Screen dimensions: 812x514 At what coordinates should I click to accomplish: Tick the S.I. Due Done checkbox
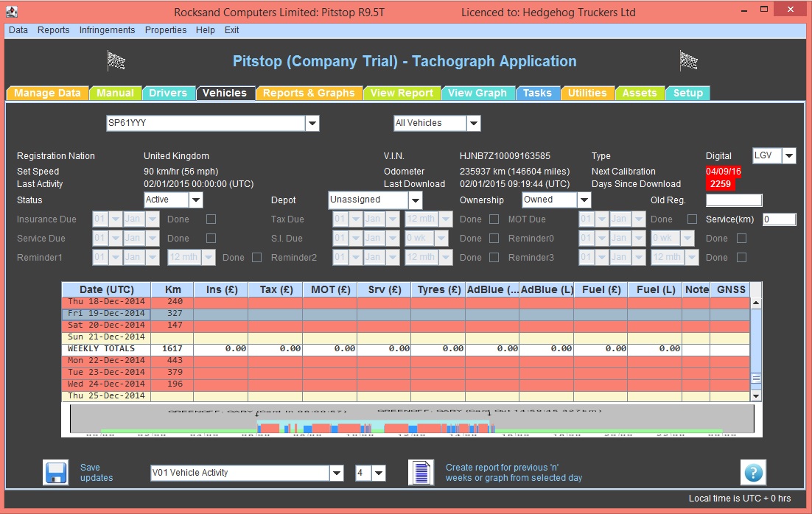click(494, 238)
